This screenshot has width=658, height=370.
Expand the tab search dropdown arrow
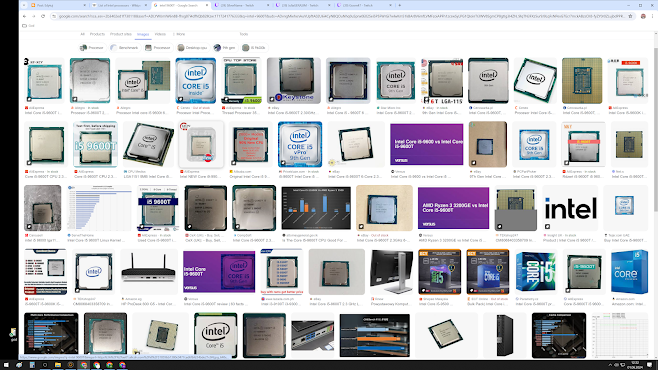(x=24, y=5)
